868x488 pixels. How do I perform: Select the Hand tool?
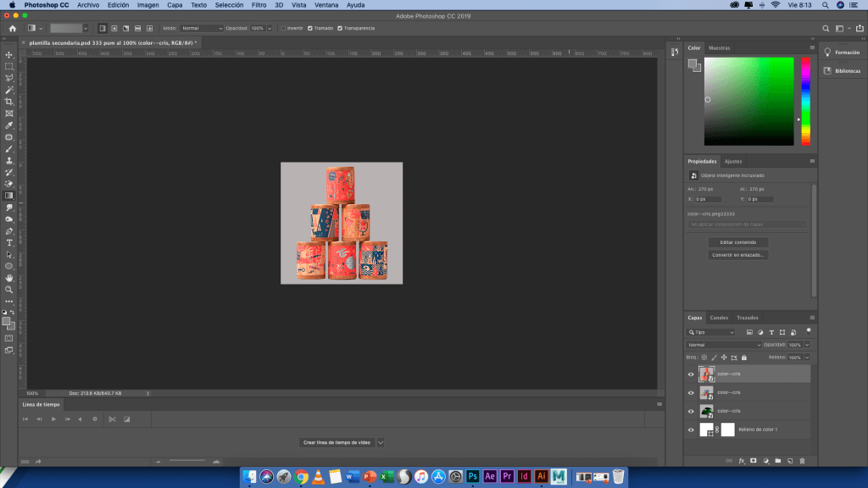(x=9, y=277)
